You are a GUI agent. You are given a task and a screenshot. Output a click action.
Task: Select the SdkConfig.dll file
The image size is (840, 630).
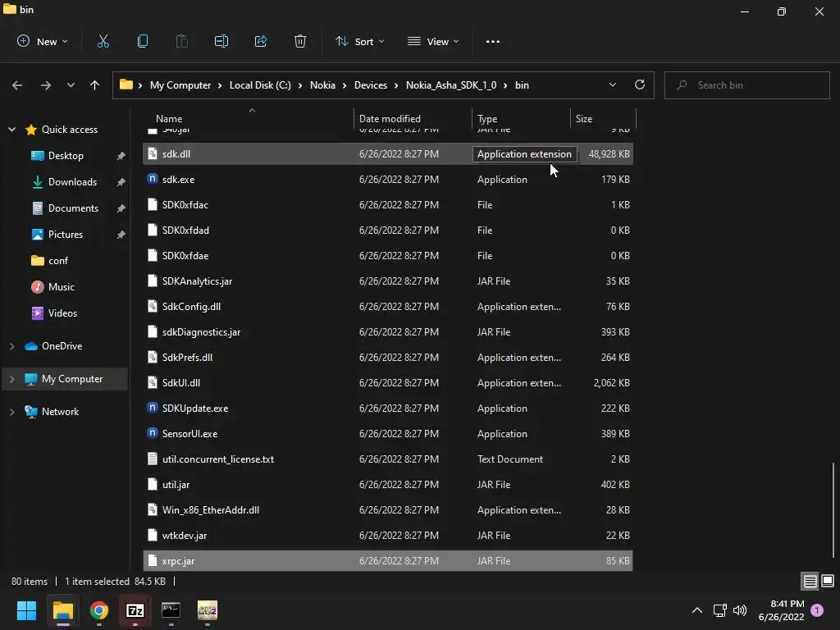pyautogui.click(x=388, y=307)
